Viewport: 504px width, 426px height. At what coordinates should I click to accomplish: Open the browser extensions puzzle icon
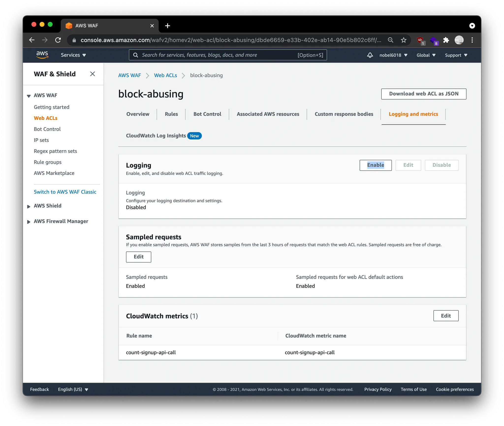(x=446, y=40)
